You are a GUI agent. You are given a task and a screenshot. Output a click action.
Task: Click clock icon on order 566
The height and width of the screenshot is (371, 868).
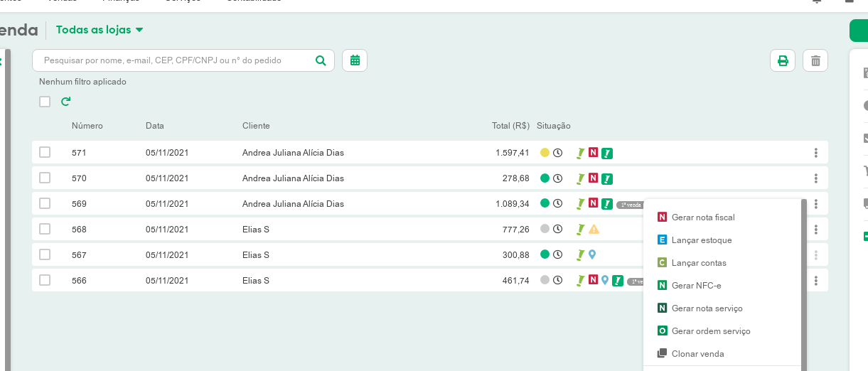558,280
